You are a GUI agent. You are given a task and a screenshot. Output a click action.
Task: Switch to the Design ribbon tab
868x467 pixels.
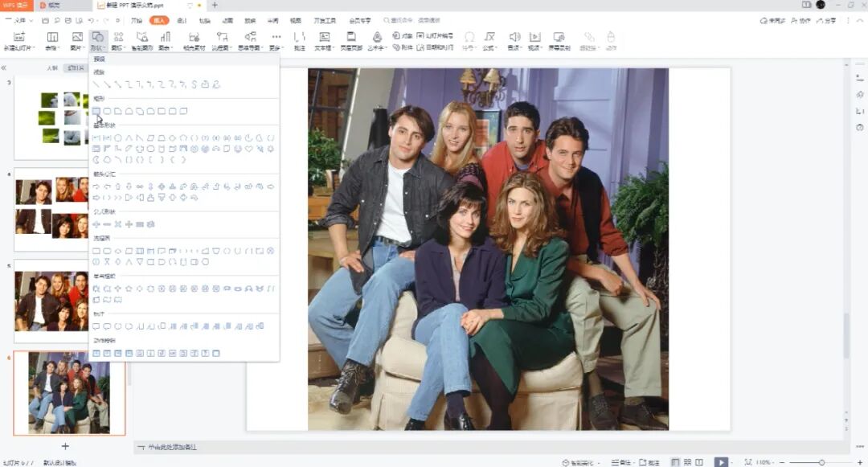[x=182, y=20]
